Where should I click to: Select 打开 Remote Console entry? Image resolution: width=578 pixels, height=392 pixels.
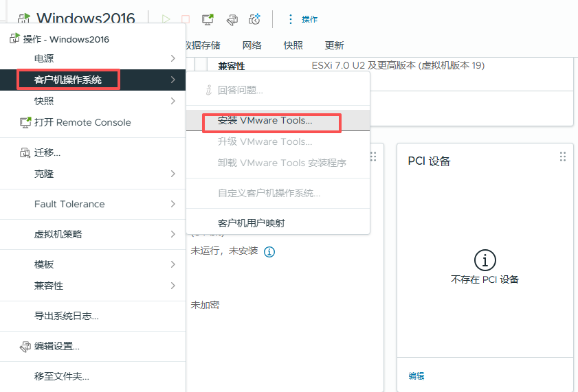(x=93, y=122)
